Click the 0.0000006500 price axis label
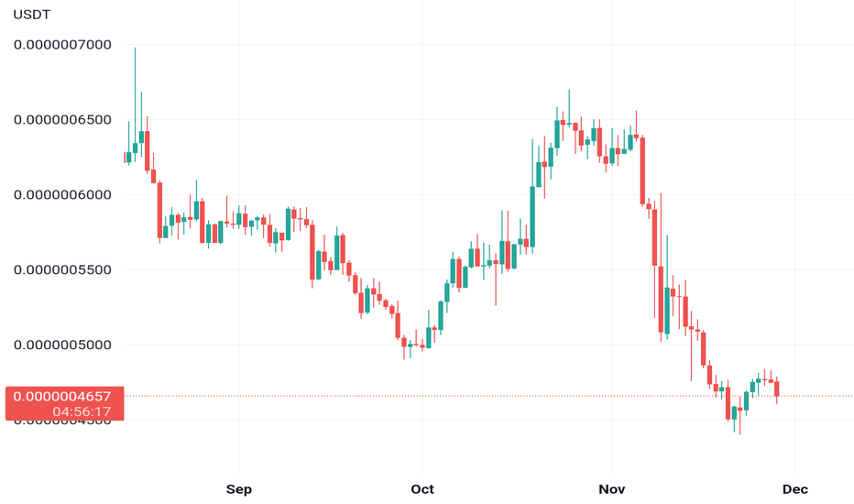The width and height of the screenshot is (854, 504). pyautogui.click(x=62, y=120)
